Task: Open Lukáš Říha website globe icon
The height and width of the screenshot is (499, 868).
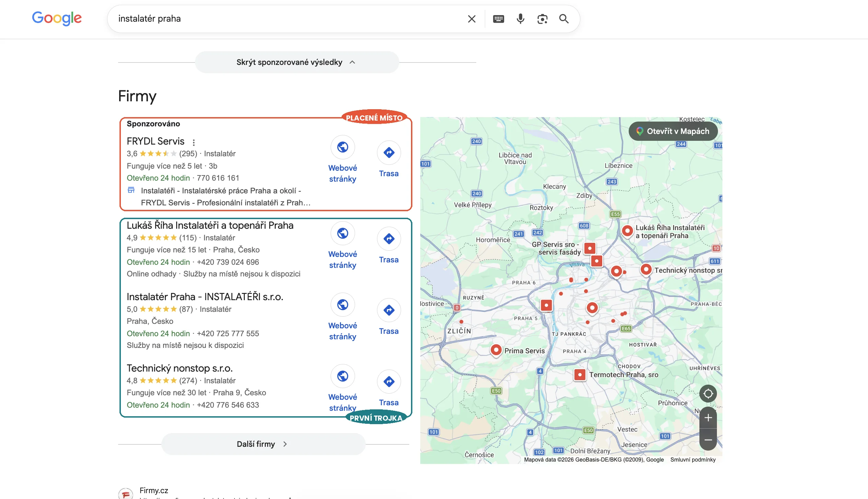Action: coord(343,234)
